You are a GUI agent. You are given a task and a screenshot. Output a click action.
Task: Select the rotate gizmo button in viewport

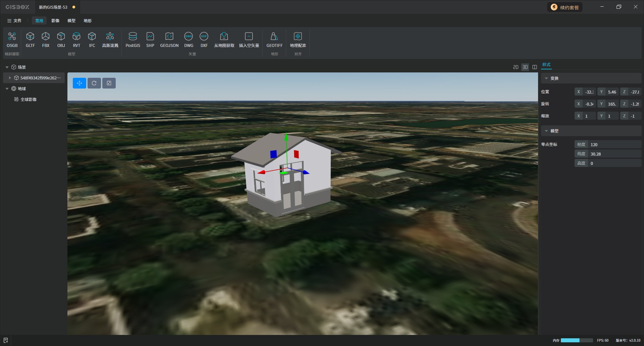[x=94, y=83]
